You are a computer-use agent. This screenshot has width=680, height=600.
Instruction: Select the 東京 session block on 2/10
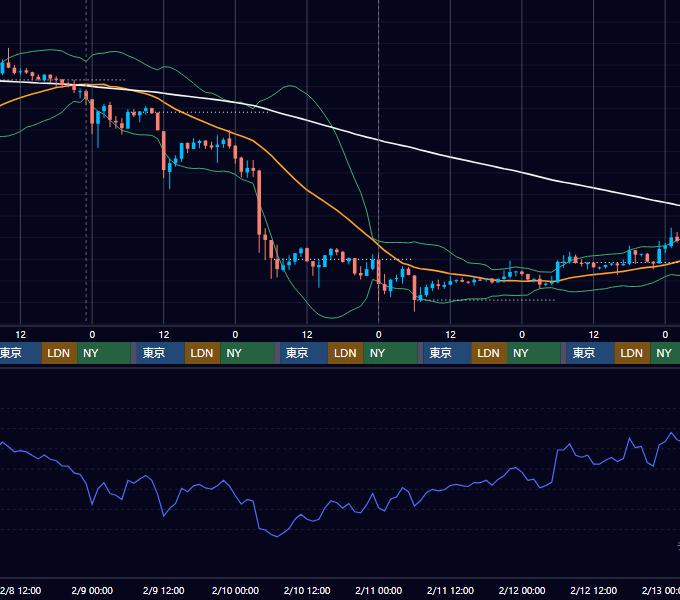304,353
